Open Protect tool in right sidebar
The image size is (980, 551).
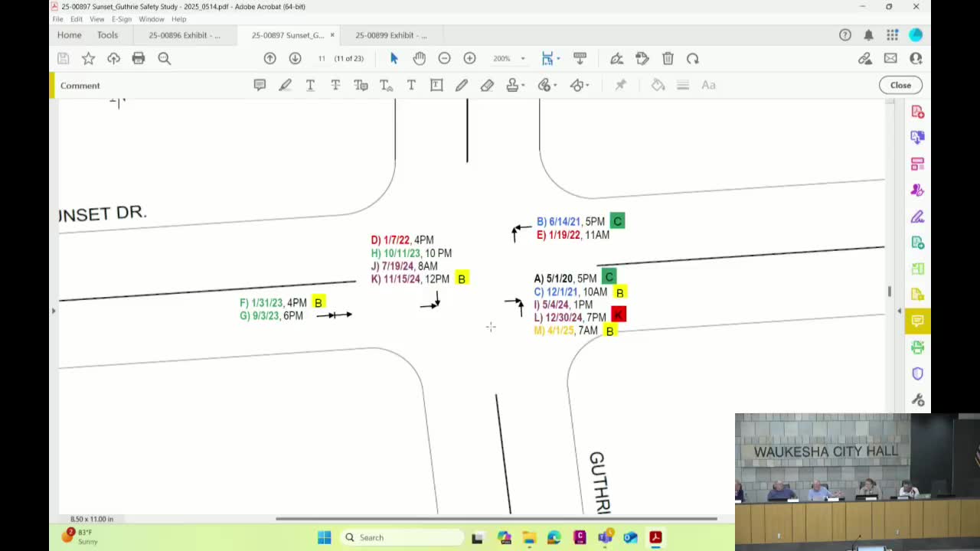tap(917, 373)
